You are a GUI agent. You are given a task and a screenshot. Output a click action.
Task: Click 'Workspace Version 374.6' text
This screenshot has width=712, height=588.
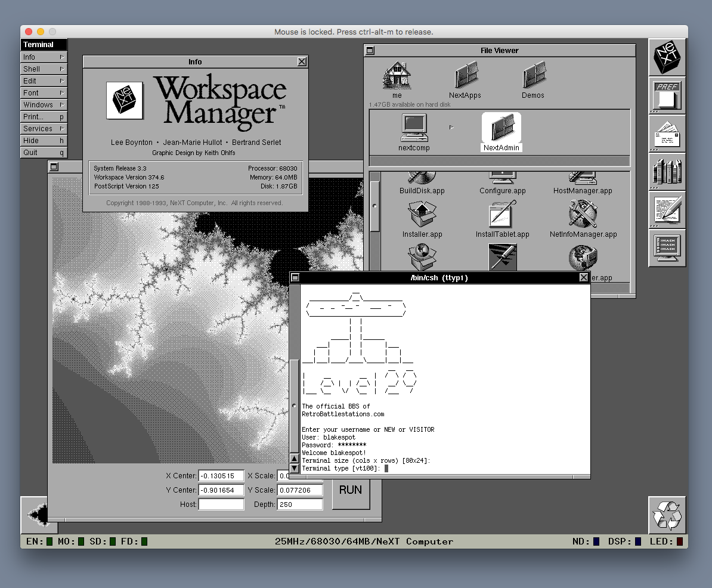[x=129, y=177]
